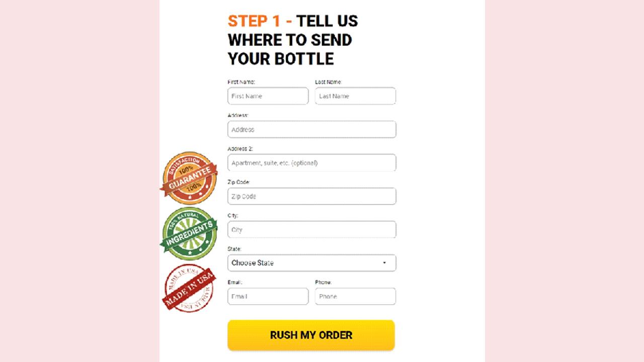Click into the City field
Image resolution: width=644 pixels, height=362 pixels.
click(312, 230)
